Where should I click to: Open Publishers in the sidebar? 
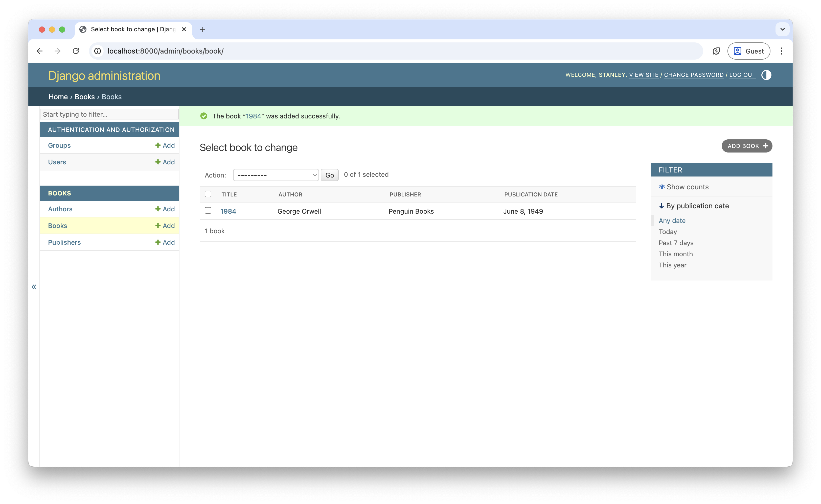pyautogui.click(x=64, y=242)
